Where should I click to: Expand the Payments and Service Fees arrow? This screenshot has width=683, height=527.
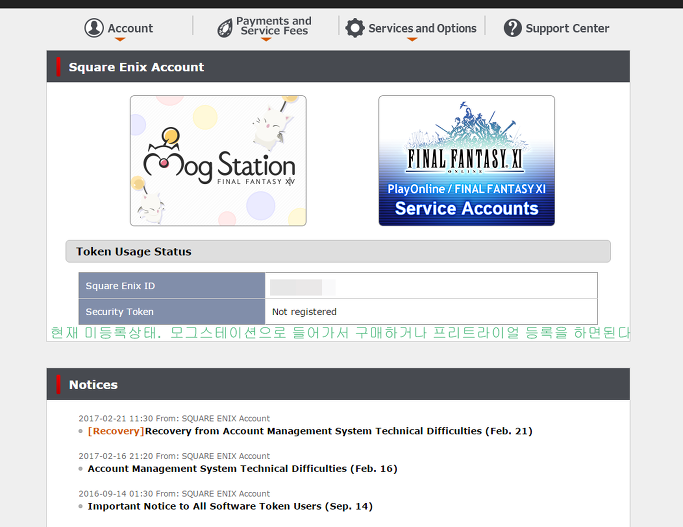pos(266,39)
